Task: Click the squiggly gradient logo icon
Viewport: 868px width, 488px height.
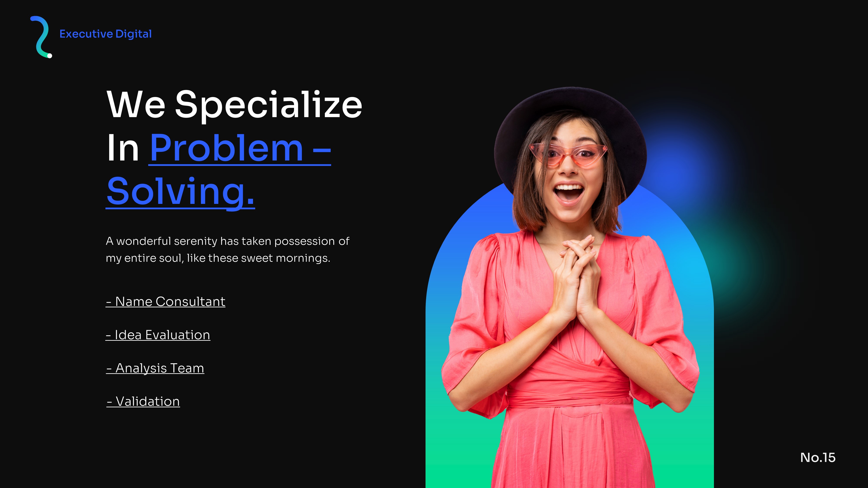Action: tap(41, 37)
